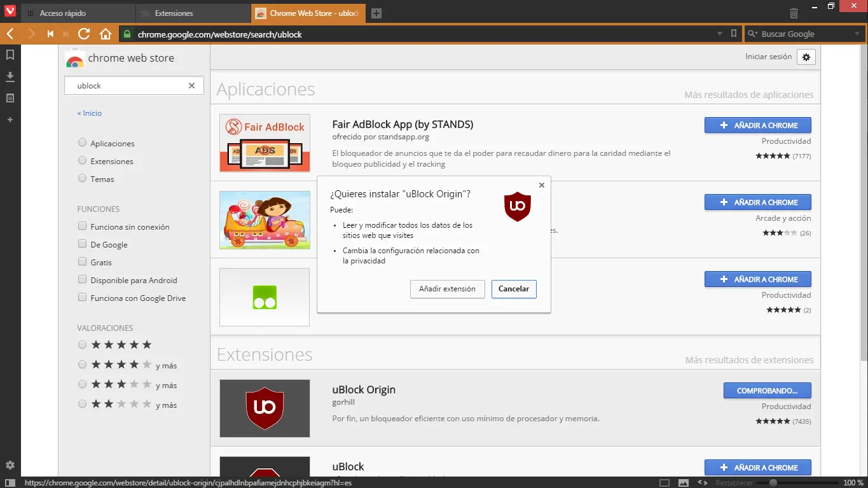Select four stars y más rating
The width and height of the screenshot is (868, 488).
click(82, 365)
